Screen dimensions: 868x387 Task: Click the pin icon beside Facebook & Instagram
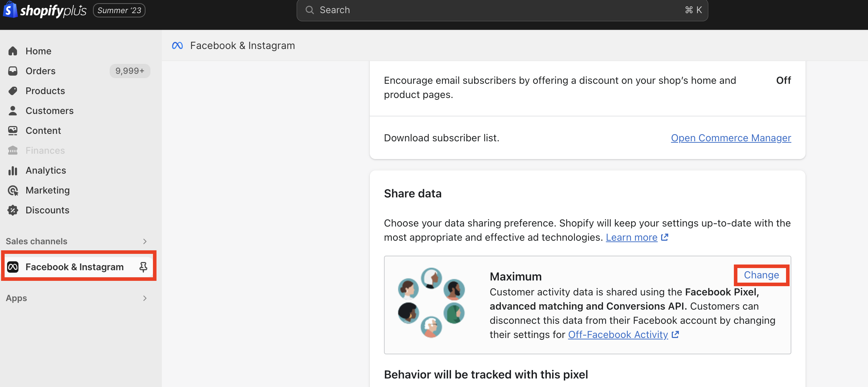(x=143, y=267)
